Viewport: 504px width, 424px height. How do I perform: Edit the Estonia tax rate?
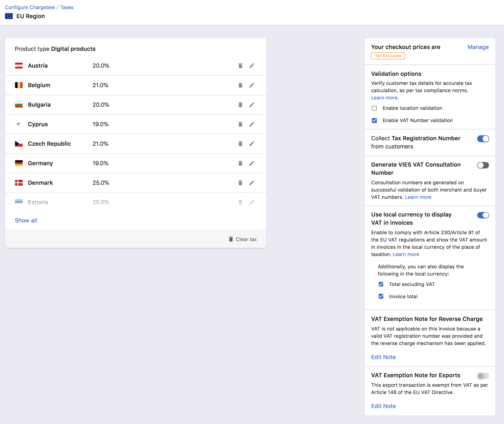[x=252, y=202]
